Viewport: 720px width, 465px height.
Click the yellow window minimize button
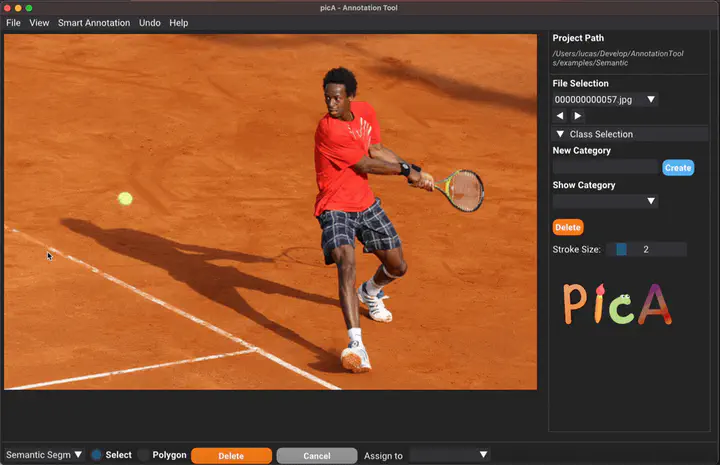pyautogui.click(x=18, y=8)
